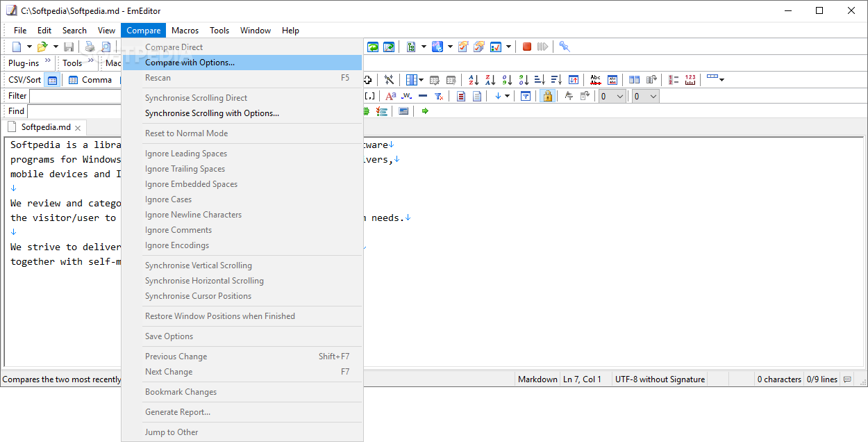This screenshot has width=868, height=442.
Task: Toggle the CSV normal mode icon
Action: click(52, 80)
